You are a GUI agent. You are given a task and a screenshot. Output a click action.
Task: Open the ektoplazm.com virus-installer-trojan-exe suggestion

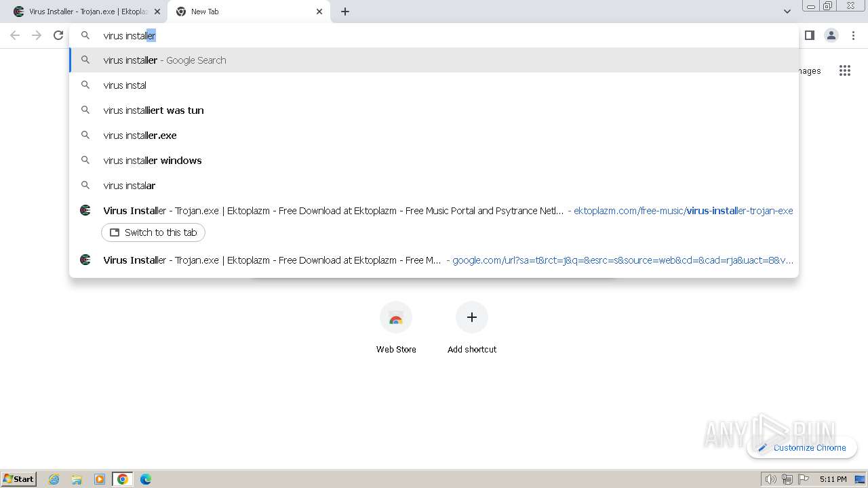(x=434, y=211)
